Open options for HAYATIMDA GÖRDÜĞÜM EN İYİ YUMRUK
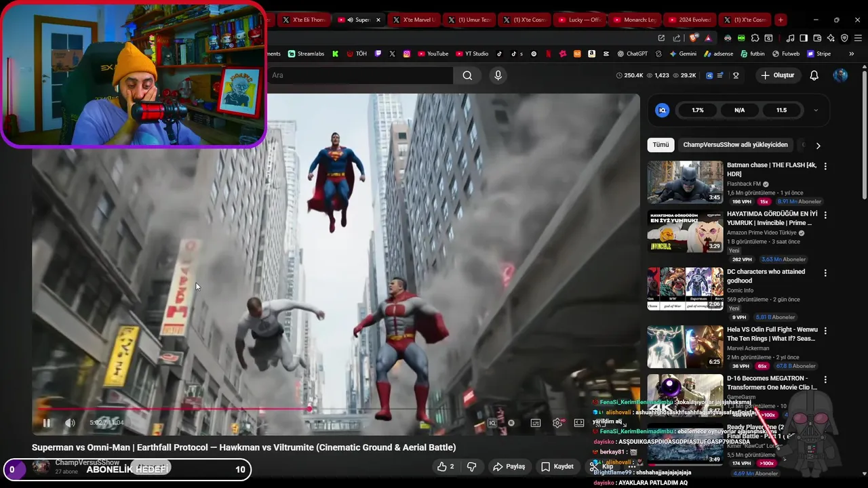The image size is (868, 488). (825, 215)
